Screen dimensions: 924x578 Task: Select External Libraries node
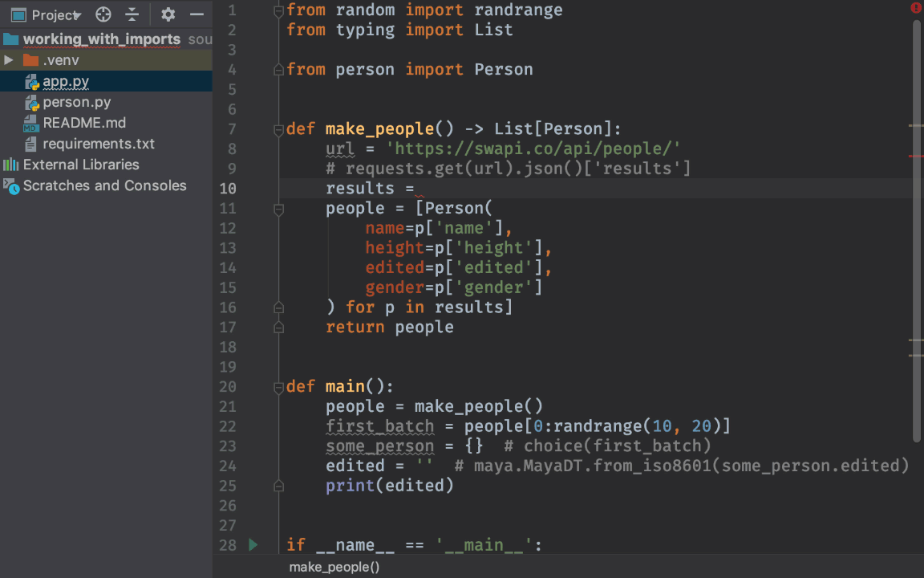tap(81, 165)
